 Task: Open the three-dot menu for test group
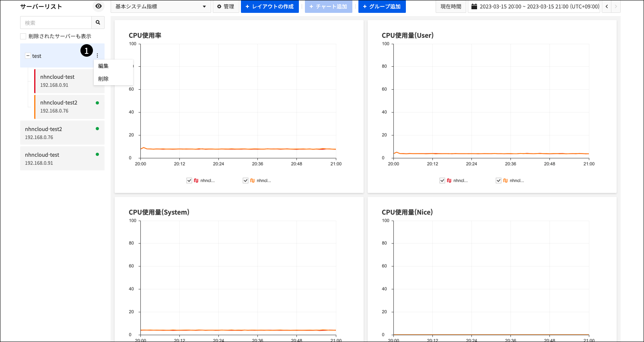pyautogui.click(x=97, y=56)
